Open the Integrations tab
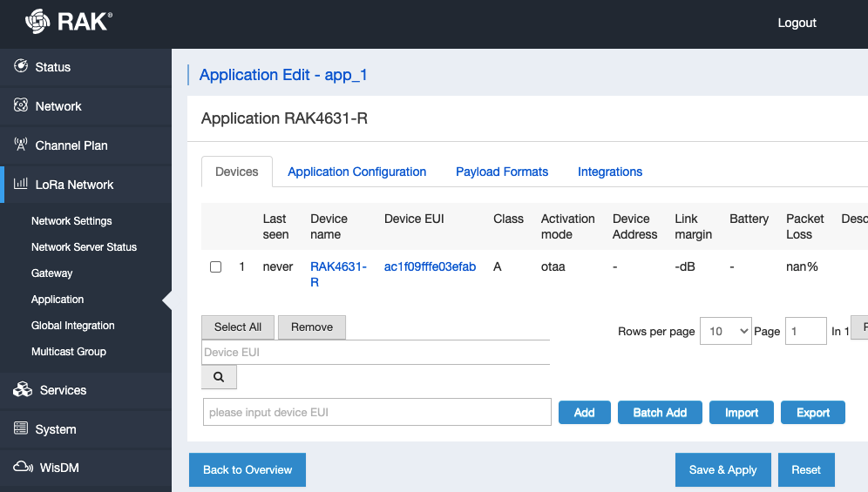The height and width of the screenshot is (492, 868). click(610, 172)
